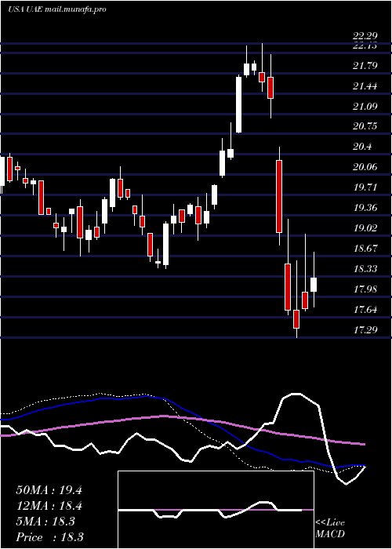The height and width of the screenshot is (549, 392).
Task: Click the 20.4 price axis label
Action: pos(362,147)
